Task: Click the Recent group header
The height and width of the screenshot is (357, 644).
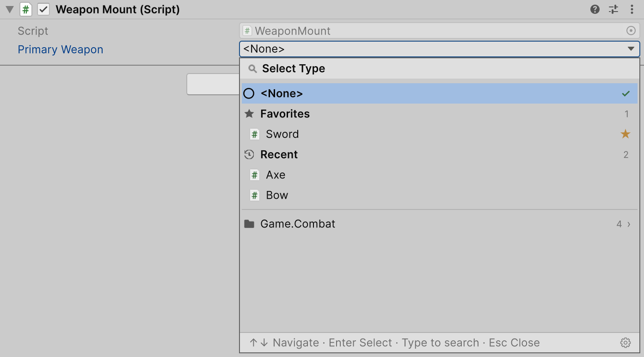Action: click(440, 154)
